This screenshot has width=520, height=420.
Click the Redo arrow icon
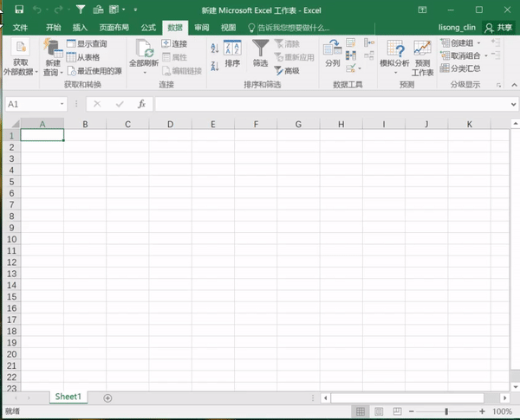58,10
